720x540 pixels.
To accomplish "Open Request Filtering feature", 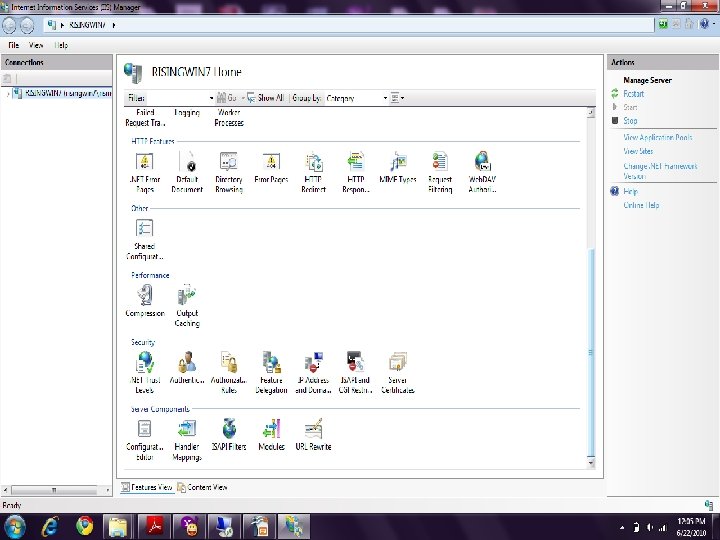I will point(440,172).
